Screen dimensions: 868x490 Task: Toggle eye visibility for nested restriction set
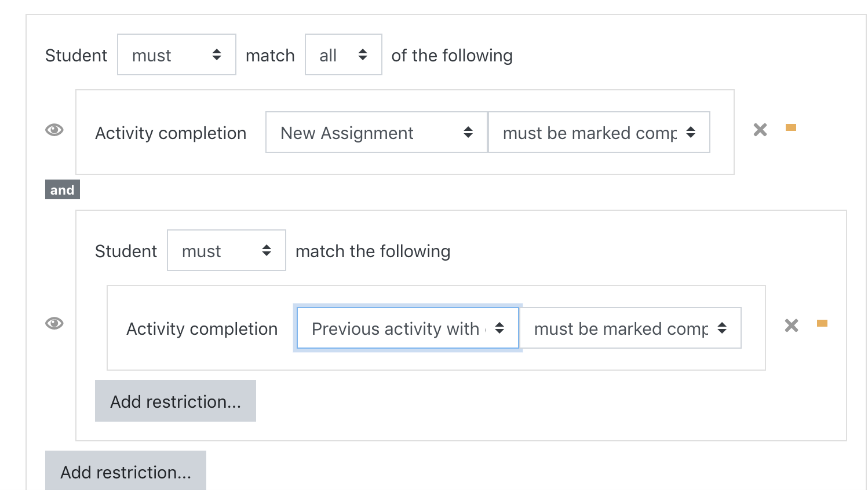tap(54, 323)
